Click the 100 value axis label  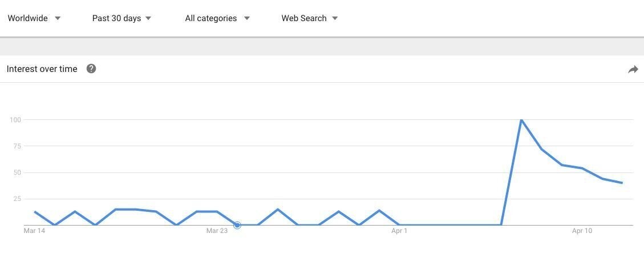[15, 120]
